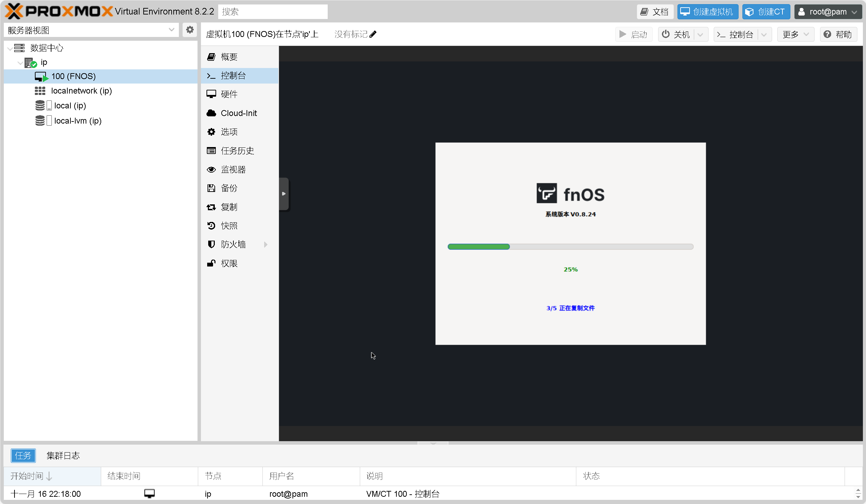The image size is (866, 504).
Task: Switch to the 任务 tasks tab
Action: [x=23, y=456]
